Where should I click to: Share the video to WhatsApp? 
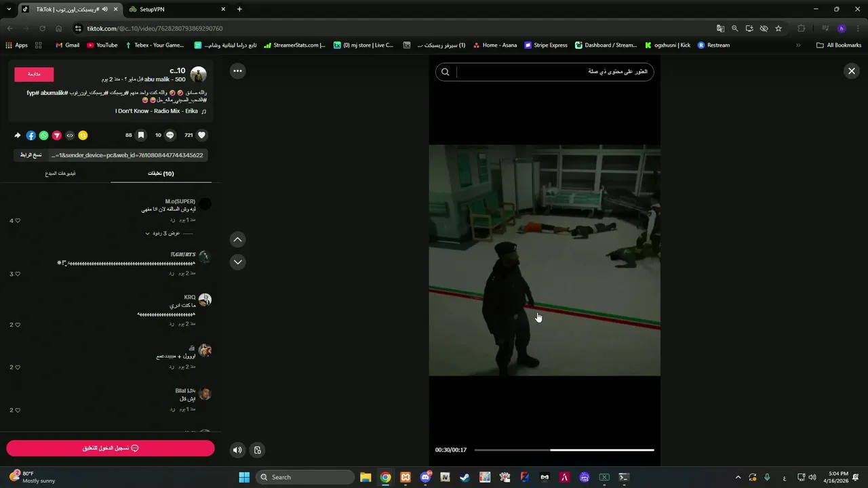click(44, 136)
